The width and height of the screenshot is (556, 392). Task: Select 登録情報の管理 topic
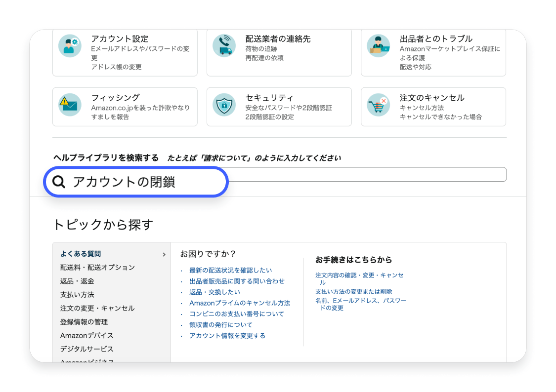click(84, 322)
